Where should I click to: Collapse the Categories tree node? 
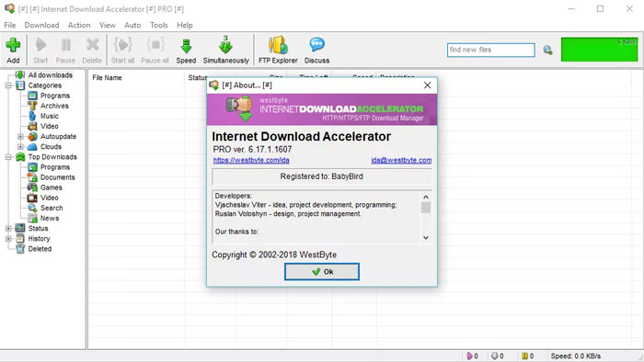[x=8, y=85]
